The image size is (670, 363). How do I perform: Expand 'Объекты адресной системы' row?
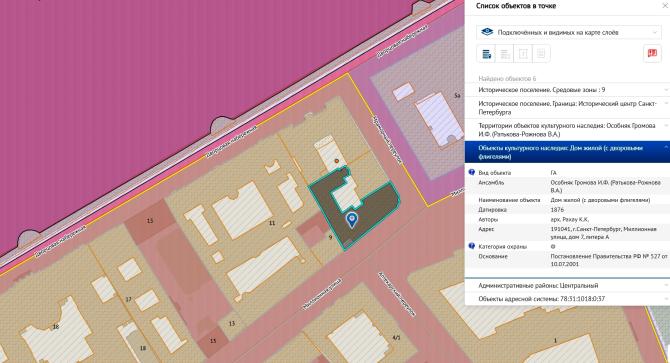click(567, 299)
